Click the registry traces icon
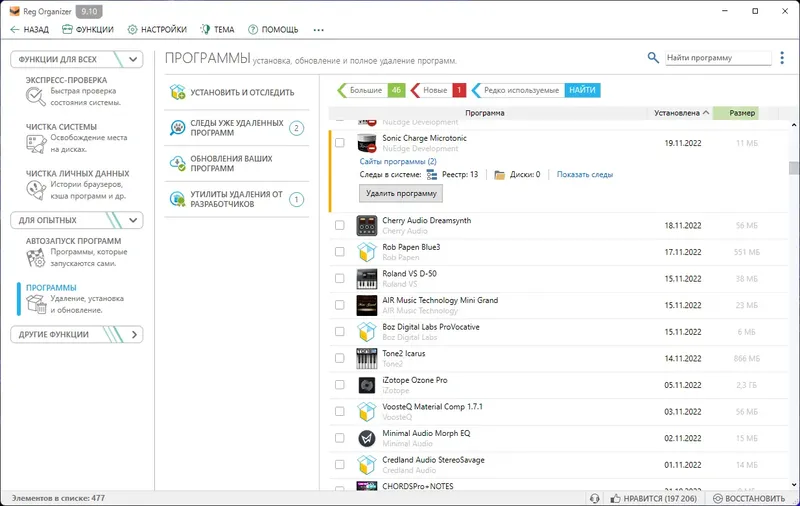This screenshot has width=800, height=506. pos(432,175)
